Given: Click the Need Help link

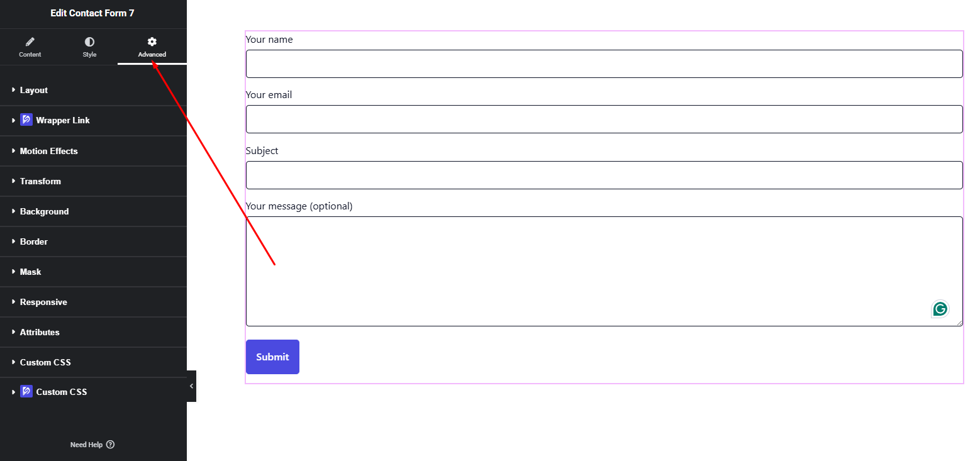Looking at the screenshot, I should pyautogui.click(x=86, y=445).
